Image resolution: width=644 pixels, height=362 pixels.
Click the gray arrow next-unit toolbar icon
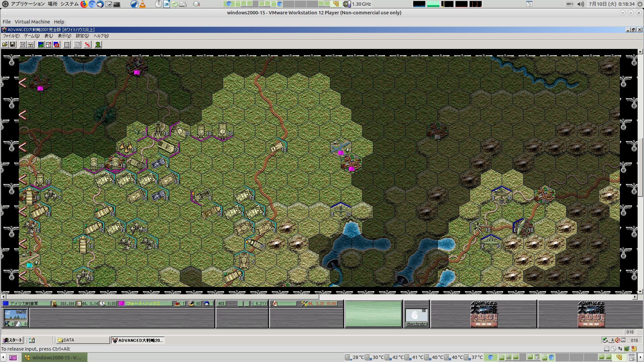pyautogui.click(x=23, y=45)
